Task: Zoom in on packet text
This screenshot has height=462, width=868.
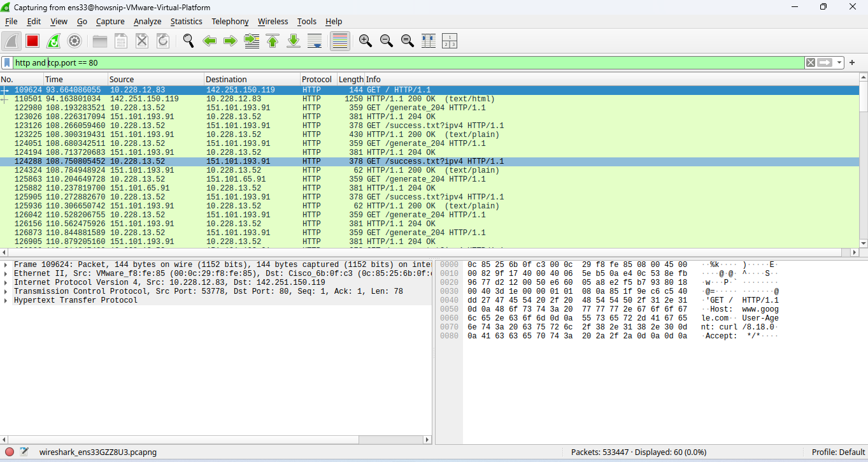Action: pyautogui.click(x=365, y=41)
